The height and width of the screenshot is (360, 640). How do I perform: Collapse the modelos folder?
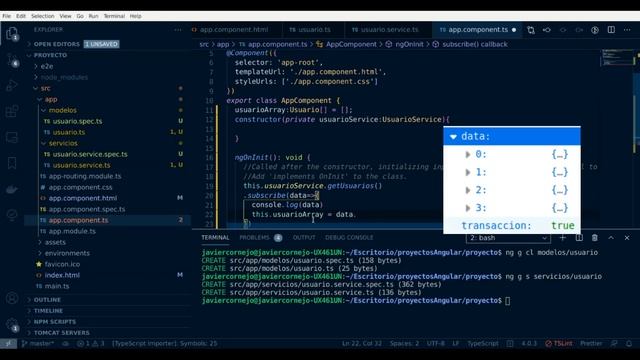(108, 110)
